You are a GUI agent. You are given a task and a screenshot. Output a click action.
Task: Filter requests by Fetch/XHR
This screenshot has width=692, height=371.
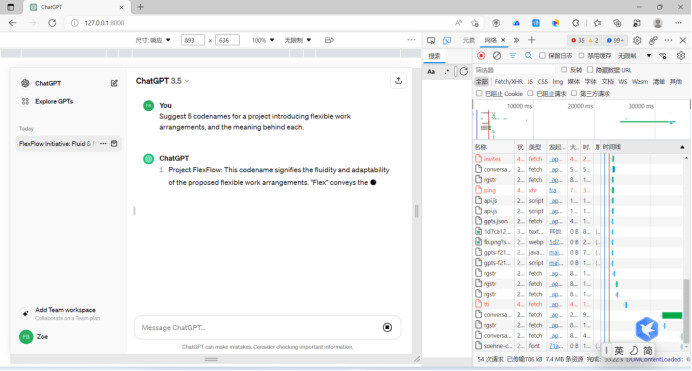[x=508, y=82]
